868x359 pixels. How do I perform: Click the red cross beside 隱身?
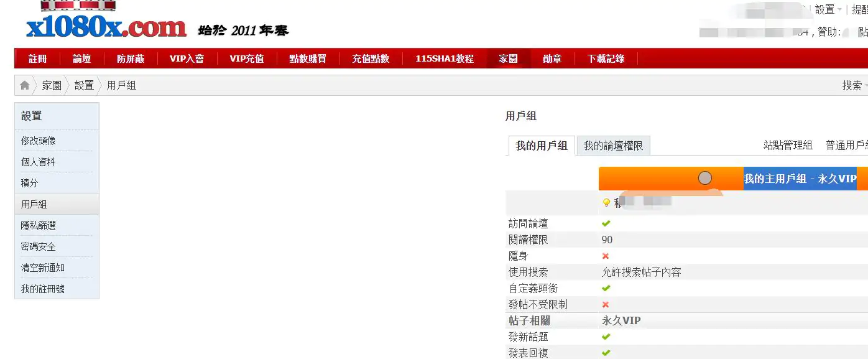(x=606, y=256)
